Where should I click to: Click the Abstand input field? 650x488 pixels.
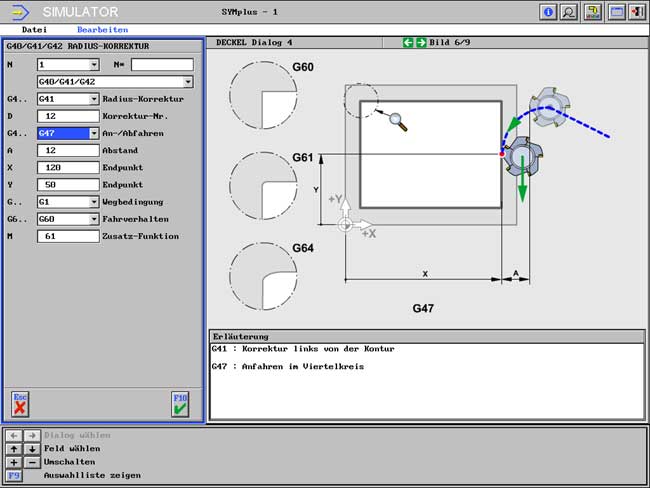pyautogui.click(x=67, y=150)
